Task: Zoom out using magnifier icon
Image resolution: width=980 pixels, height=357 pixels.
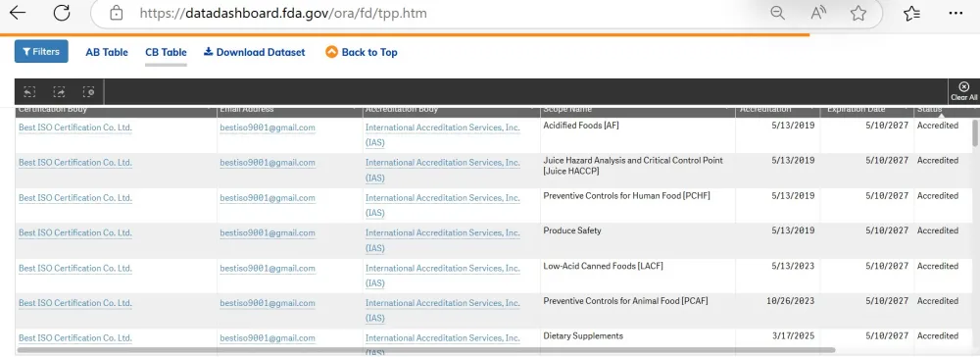Action: 777,13
